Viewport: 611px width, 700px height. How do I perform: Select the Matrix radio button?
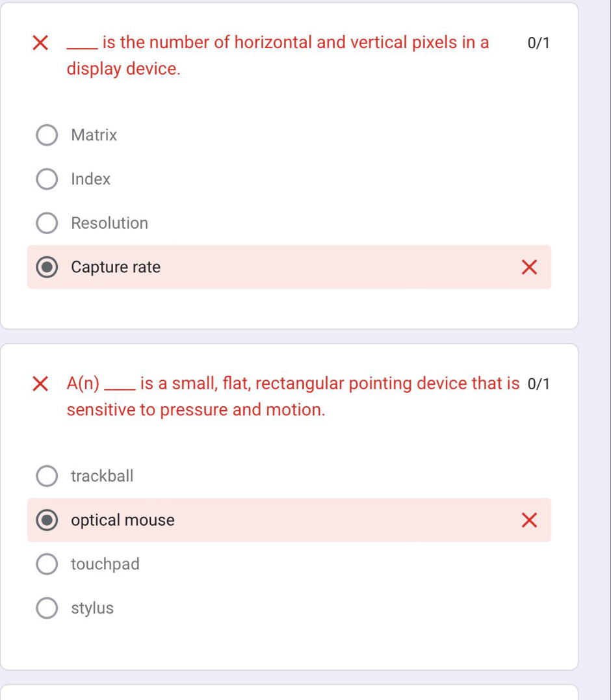tap(47, 135)
